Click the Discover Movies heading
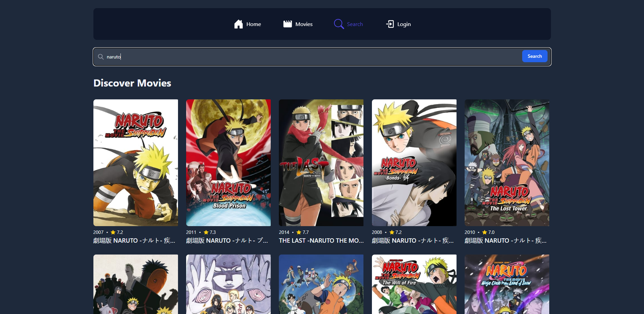 point(132,83)
